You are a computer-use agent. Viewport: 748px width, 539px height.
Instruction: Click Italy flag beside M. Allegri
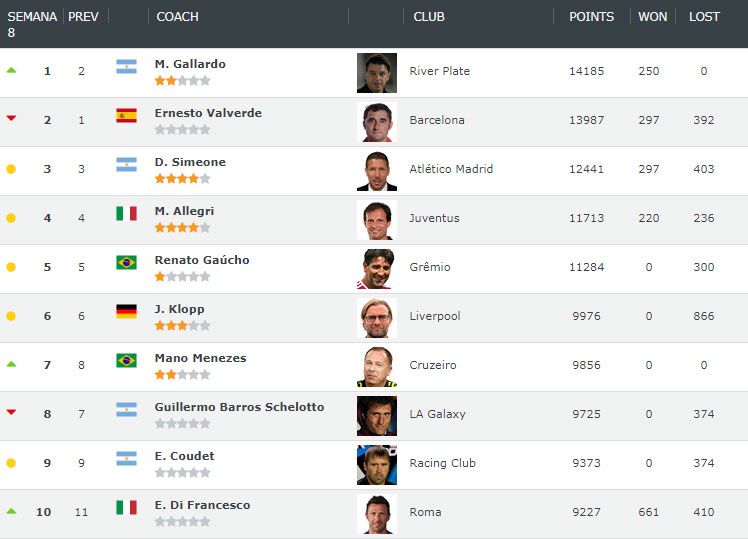(x=126, y=213)
